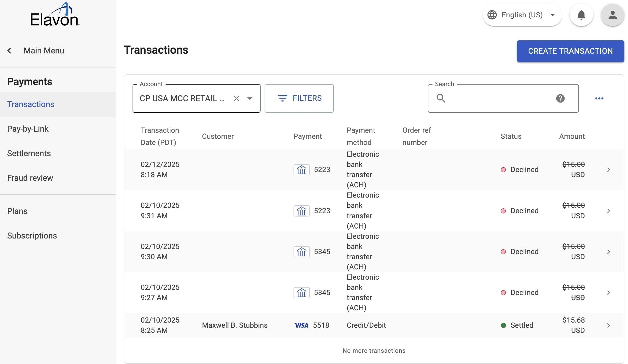Click bank icon on 02/12/2025 transaction
Screen dimensions: 628x364
tap(301, 170)
